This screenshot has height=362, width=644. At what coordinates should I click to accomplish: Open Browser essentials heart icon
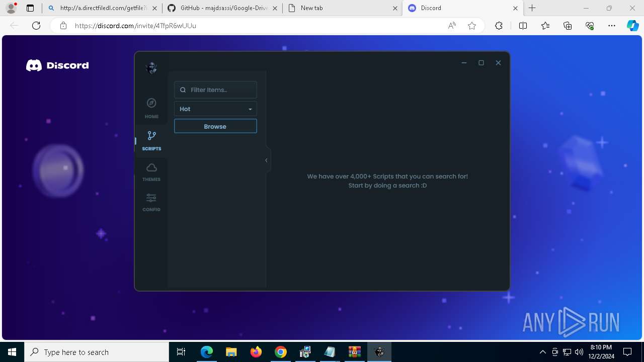pos(590,26)
